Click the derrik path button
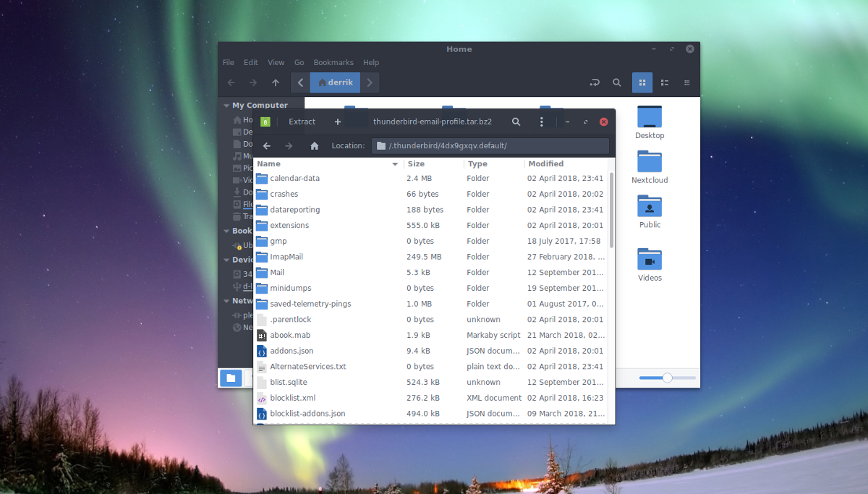Screen dimensions: 868x494 click(x=335, y=82)
